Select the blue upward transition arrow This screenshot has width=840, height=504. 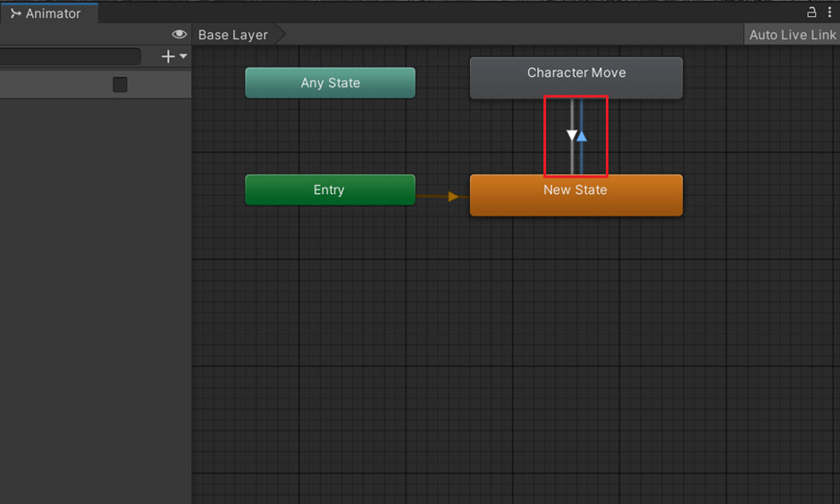[x=582, y=136]
